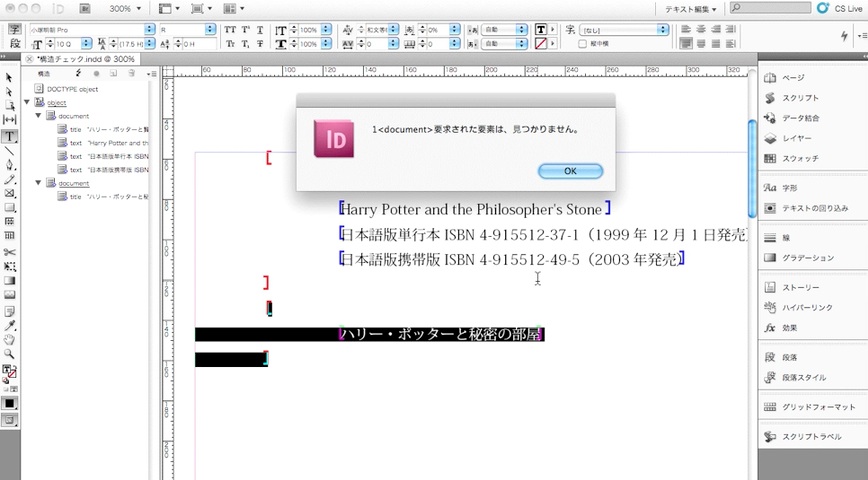The width and height of the screenshot is (868, 480).
Task: Select the Vertical Grid tool
Action: 9,235
